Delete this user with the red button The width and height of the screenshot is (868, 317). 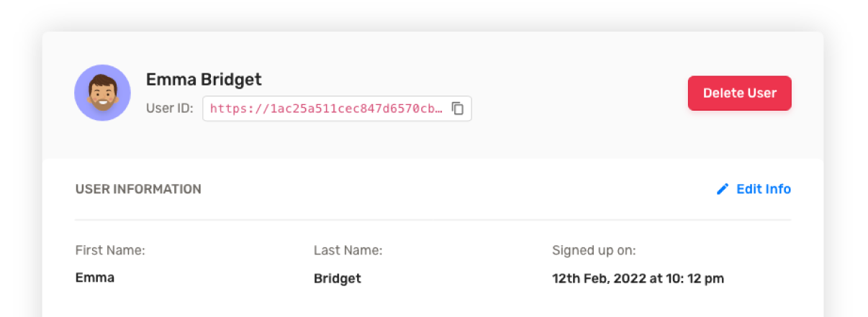point(739,93)
